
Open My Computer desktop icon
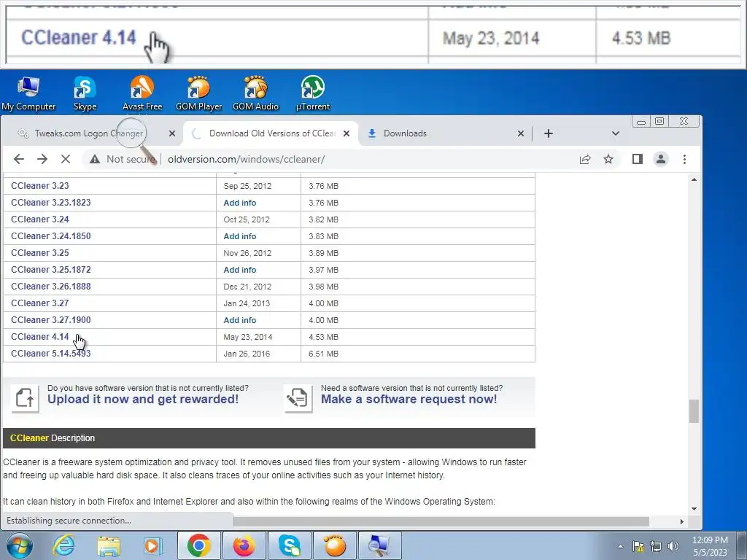coord(28,93)
